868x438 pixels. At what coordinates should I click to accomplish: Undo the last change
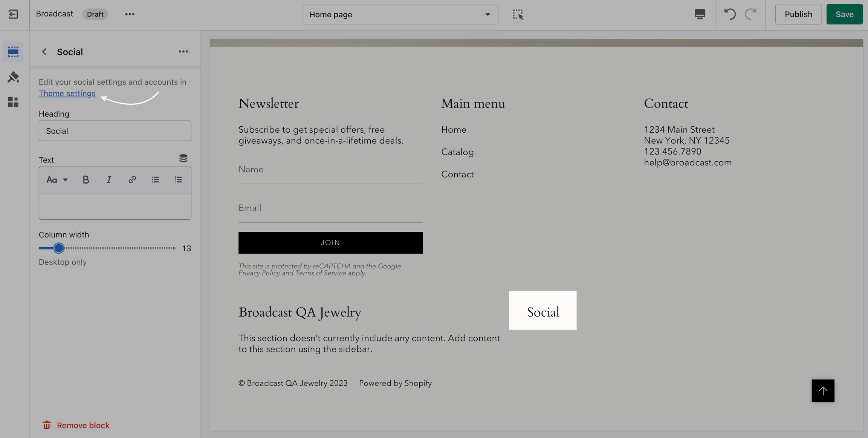coord(730,14)
